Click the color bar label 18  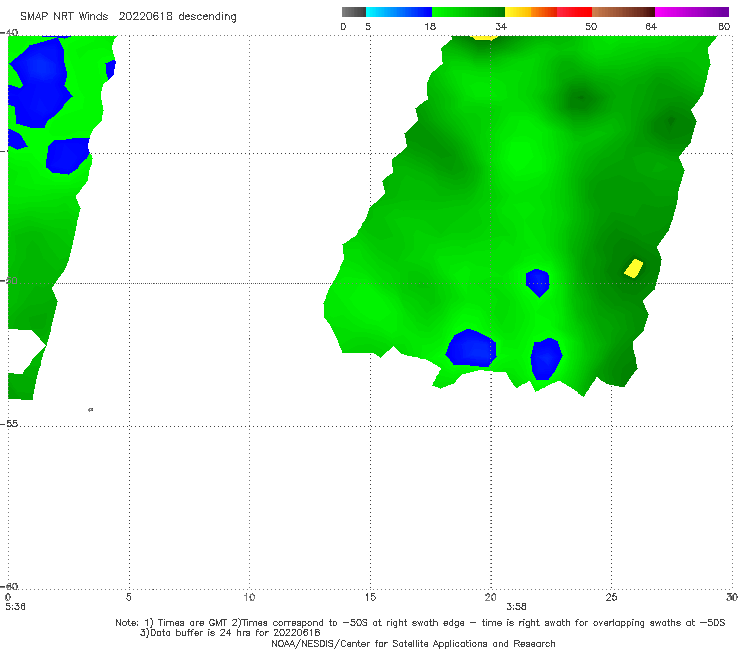430,27
